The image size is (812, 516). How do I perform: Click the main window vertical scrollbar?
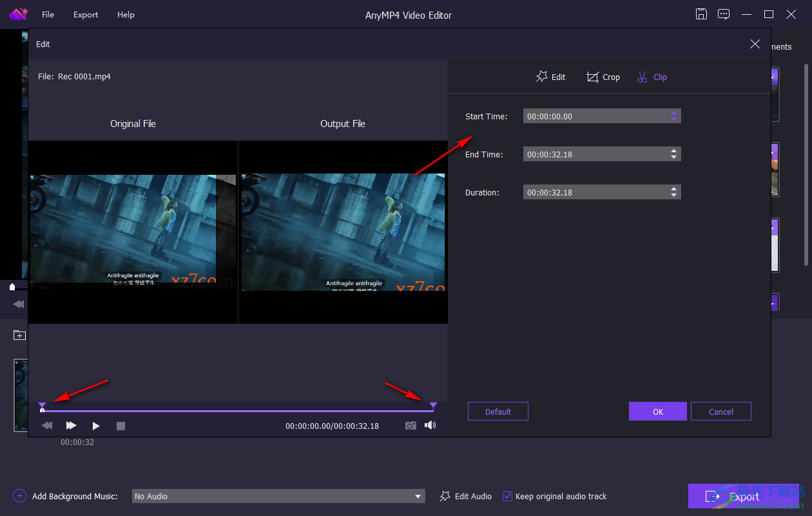(806, 164)
